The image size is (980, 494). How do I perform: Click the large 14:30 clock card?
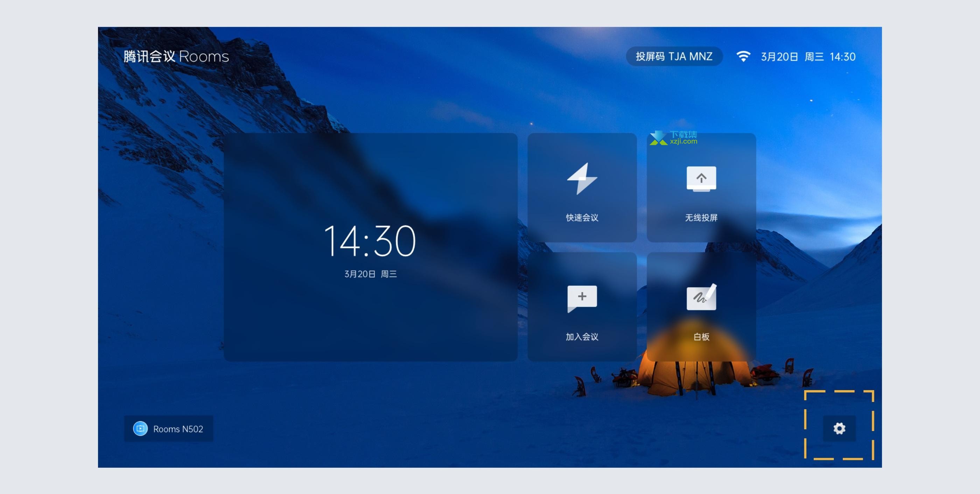click(371, 247)
